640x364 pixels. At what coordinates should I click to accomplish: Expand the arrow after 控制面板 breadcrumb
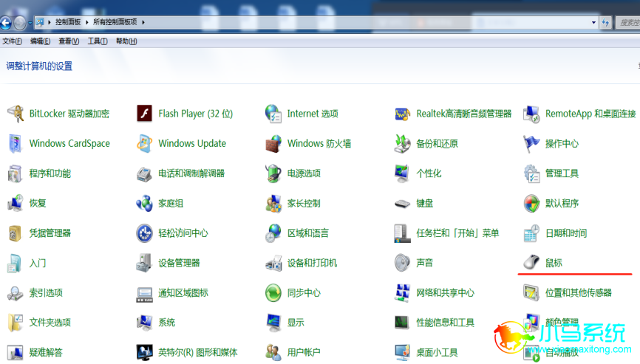coord(87,22)
